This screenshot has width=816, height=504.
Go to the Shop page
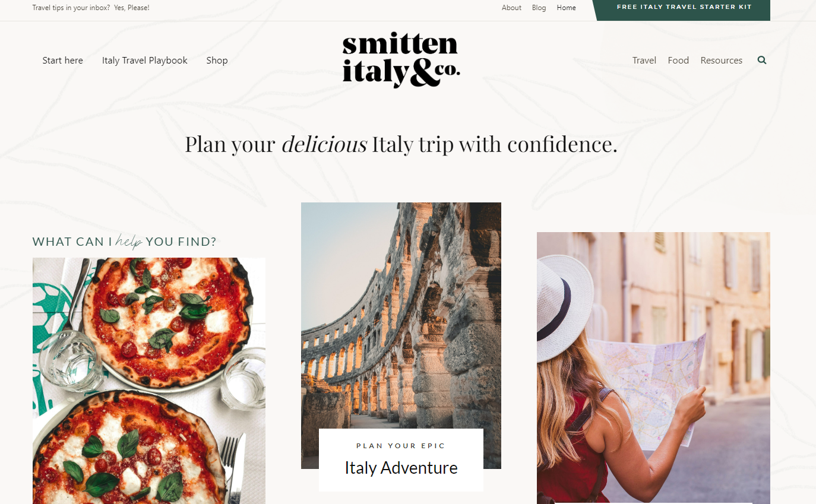217,60
